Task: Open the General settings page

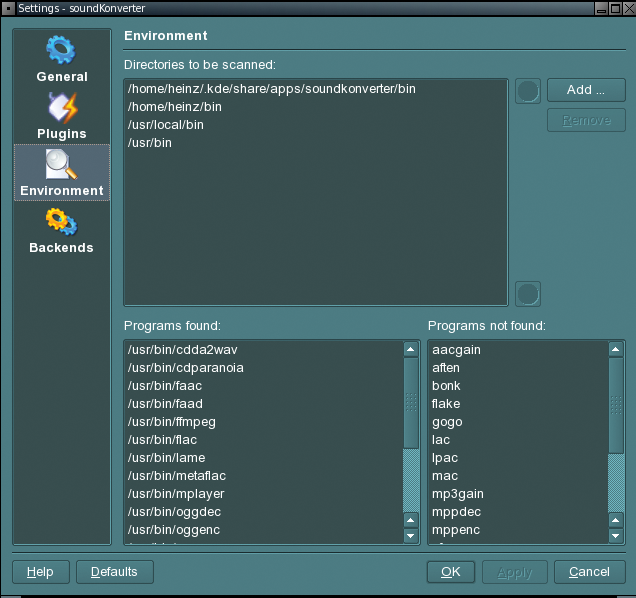Action: point(62,59)
